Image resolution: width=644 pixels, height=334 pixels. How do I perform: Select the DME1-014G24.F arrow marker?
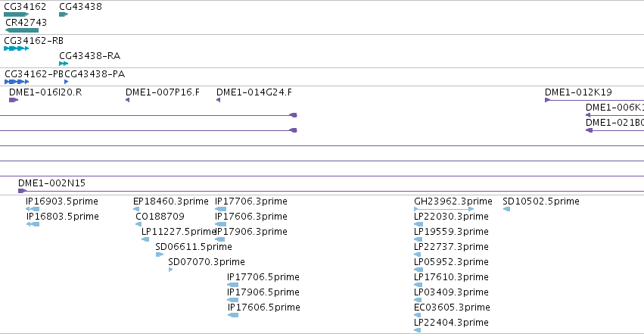point(219,100)
